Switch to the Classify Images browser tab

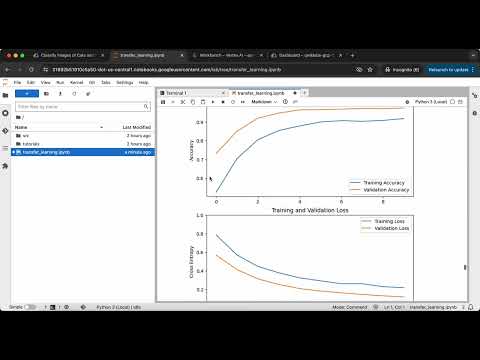click(x=68, y=55)
